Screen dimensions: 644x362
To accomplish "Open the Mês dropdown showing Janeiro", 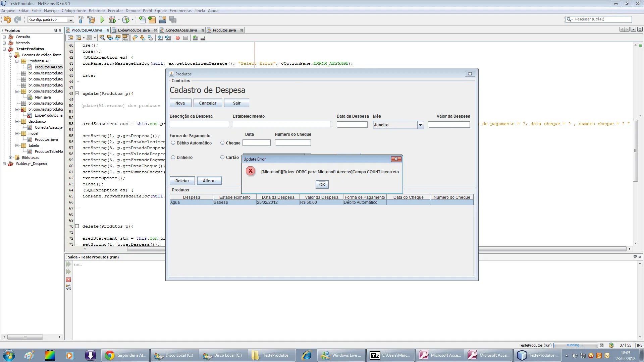I will click(x=420, y=125).
